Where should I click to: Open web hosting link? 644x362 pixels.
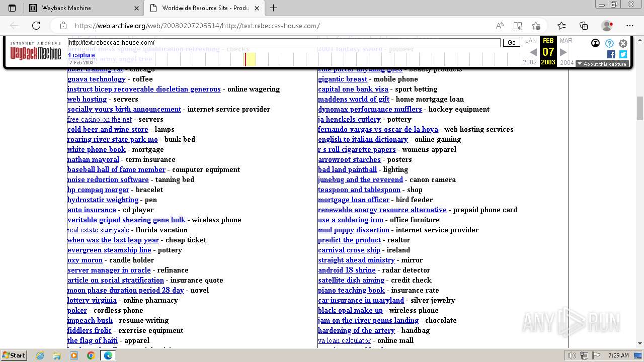click(87, 99)
